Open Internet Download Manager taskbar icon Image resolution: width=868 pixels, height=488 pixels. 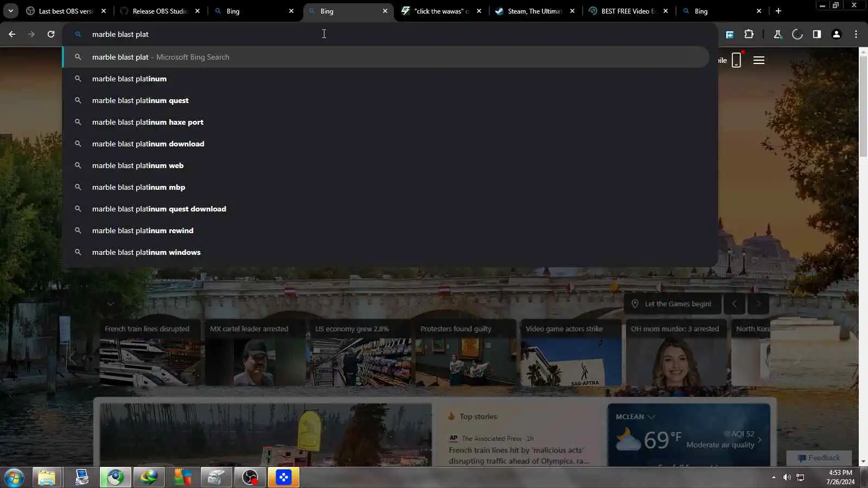coord(149,478)
